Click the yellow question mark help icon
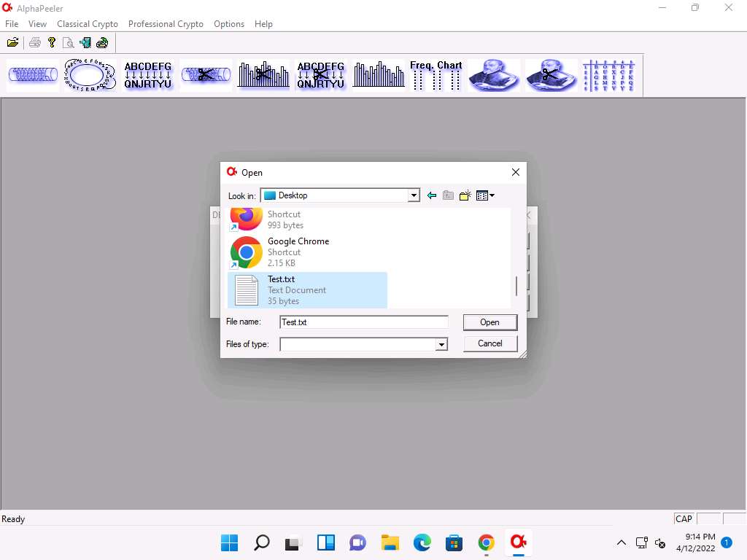This screenshot has height=560, width=747. pos(52,43)
